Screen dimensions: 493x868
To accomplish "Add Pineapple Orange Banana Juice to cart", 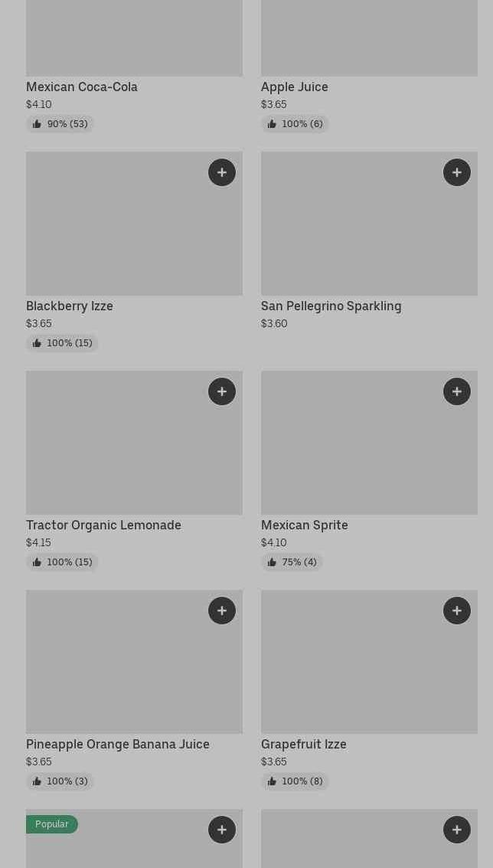I will tap(222, 611).
